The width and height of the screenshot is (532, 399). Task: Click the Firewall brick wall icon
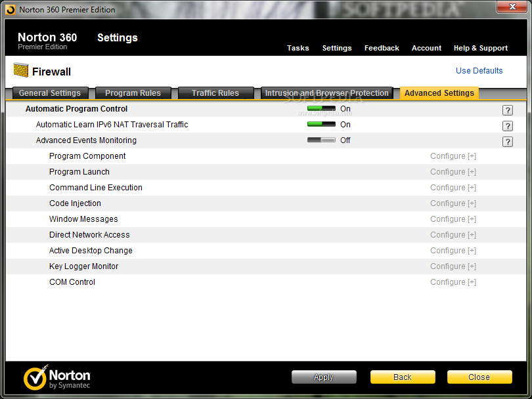click(21, 70)
